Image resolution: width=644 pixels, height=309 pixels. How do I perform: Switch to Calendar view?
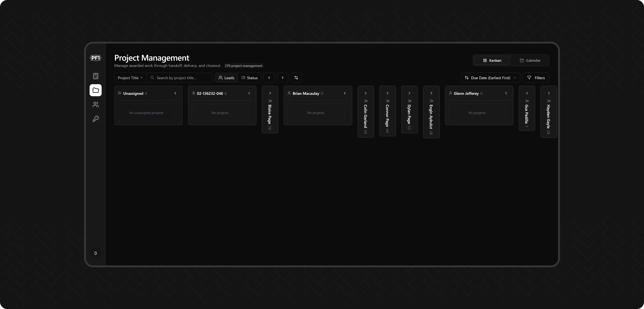(530, 60)
